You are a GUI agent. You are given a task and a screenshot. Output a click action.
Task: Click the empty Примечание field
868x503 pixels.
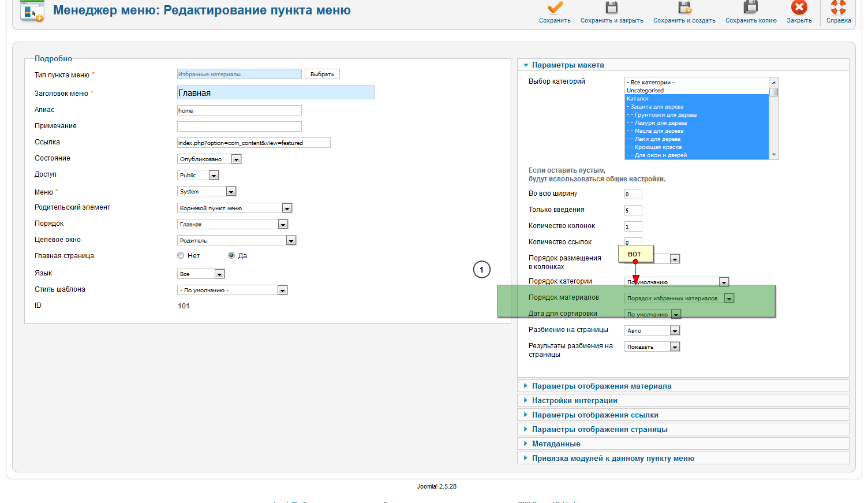click(240, 126)
